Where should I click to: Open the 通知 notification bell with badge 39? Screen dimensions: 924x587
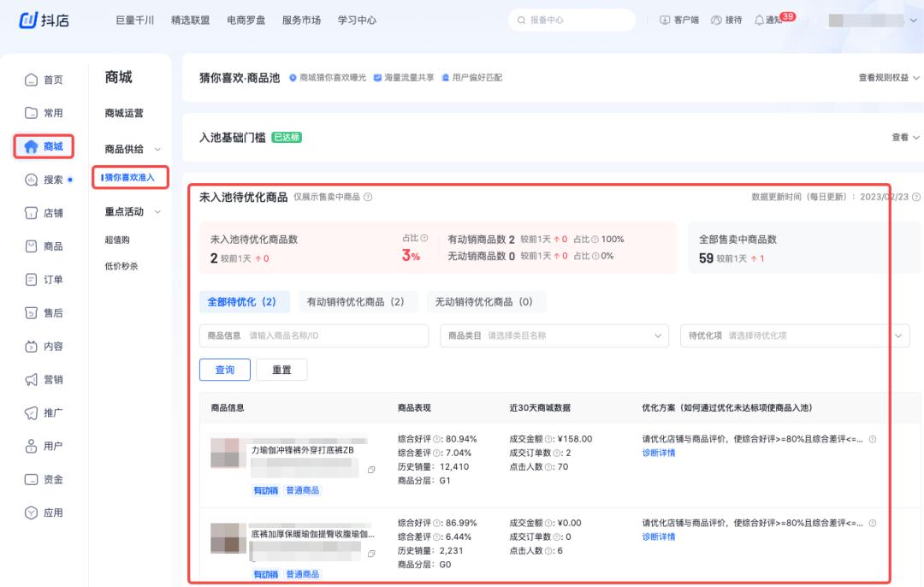(x=770, y=21)
